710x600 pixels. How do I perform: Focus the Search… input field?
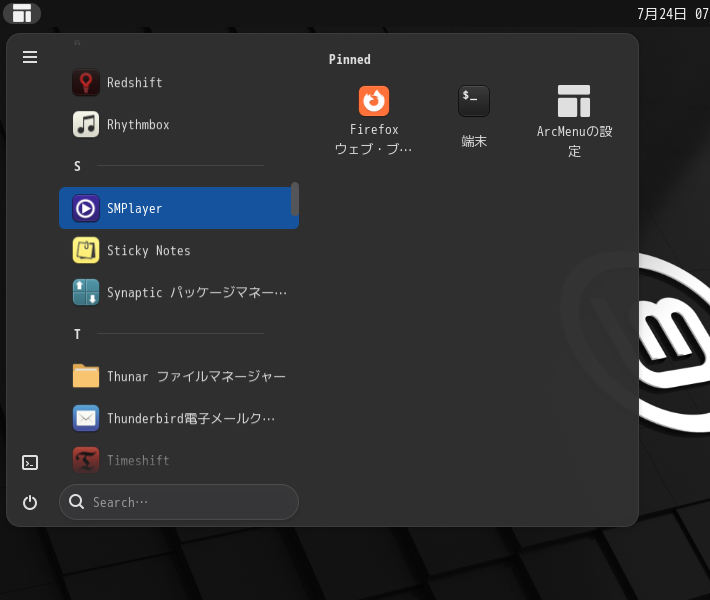179,502
